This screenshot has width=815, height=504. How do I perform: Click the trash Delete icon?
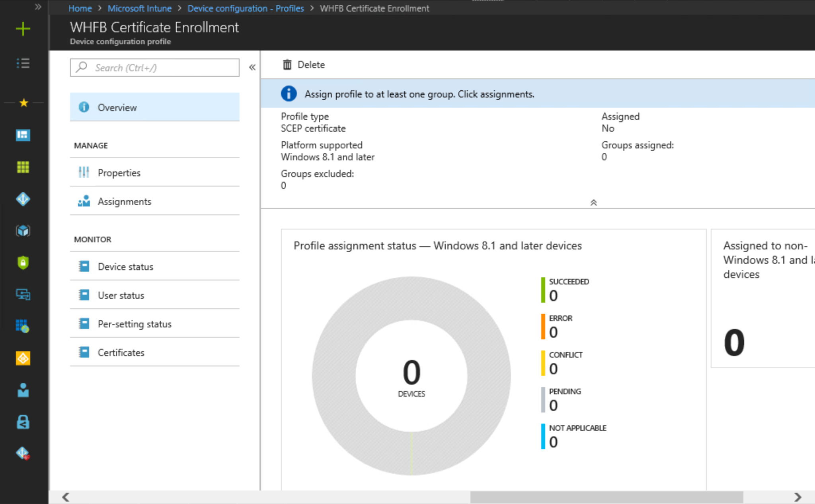(287, 64)
